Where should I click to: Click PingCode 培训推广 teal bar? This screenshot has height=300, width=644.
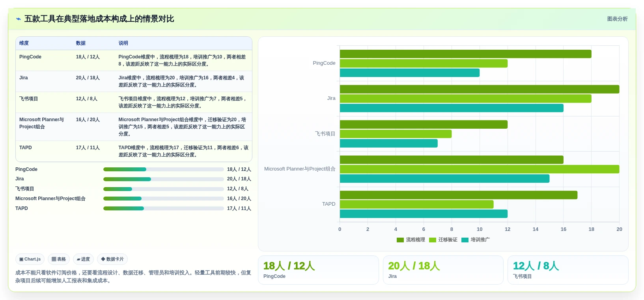(410, 73)
